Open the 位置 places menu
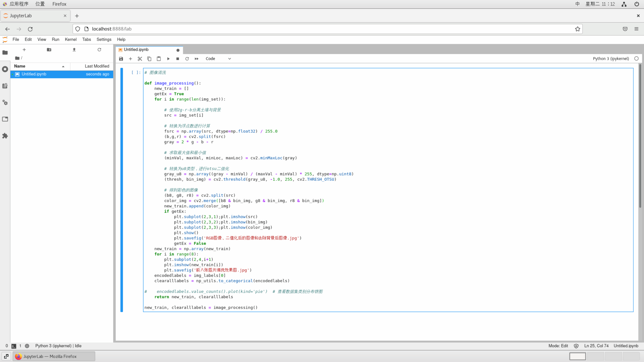644x362 pixels. click(40, 4)
